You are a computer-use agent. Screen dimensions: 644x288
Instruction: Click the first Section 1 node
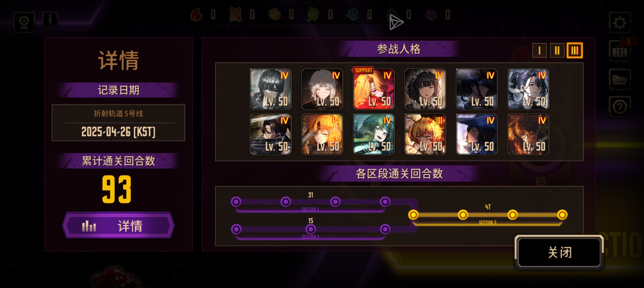pos(236,202)
